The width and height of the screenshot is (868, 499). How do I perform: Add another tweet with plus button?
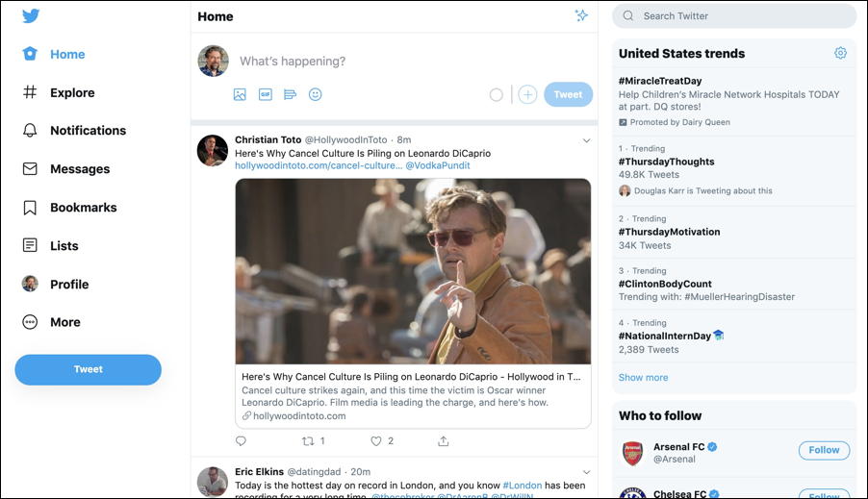[527, 94]
